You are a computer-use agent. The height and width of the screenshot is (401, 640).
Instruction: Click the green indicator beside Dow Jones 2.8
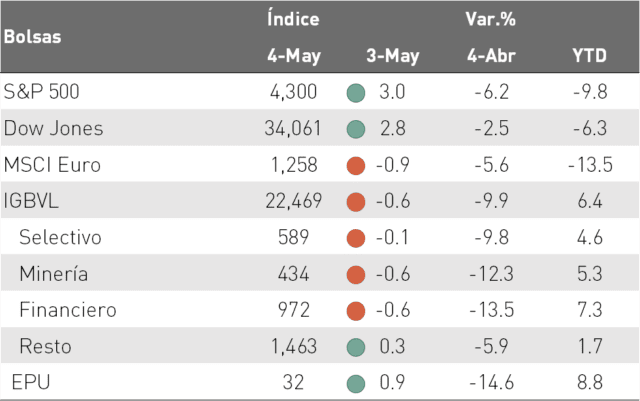[x=356, y=129]
